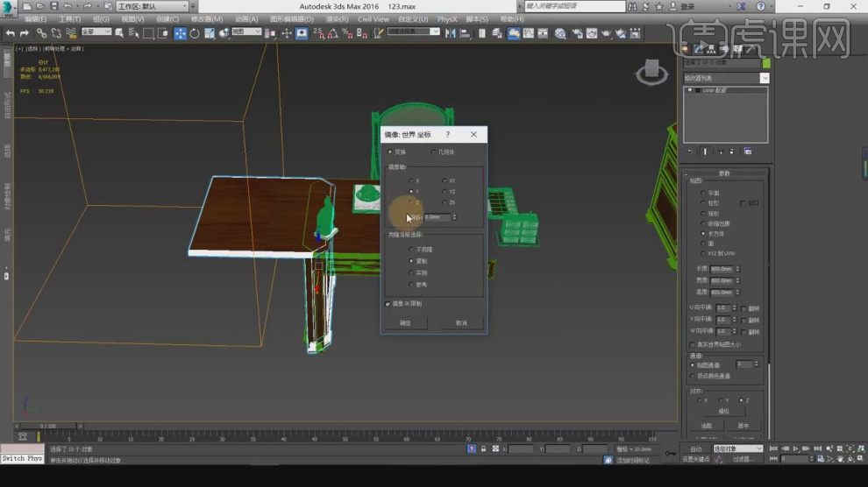Select the X mirror axis radio button
Screen dimensions: 868x487
click(410, 180)
